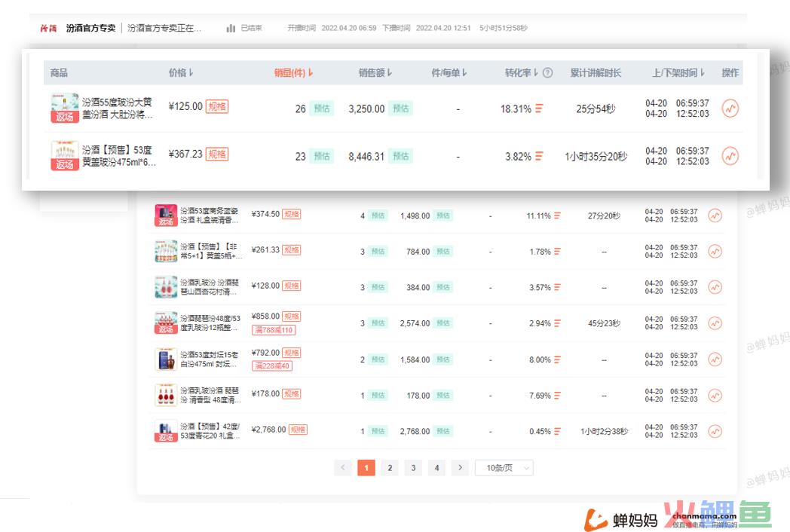The image size is (790, 532).
Task: Open trend chart for ¥261.33 product row
Action: click(x=715, y=252)
